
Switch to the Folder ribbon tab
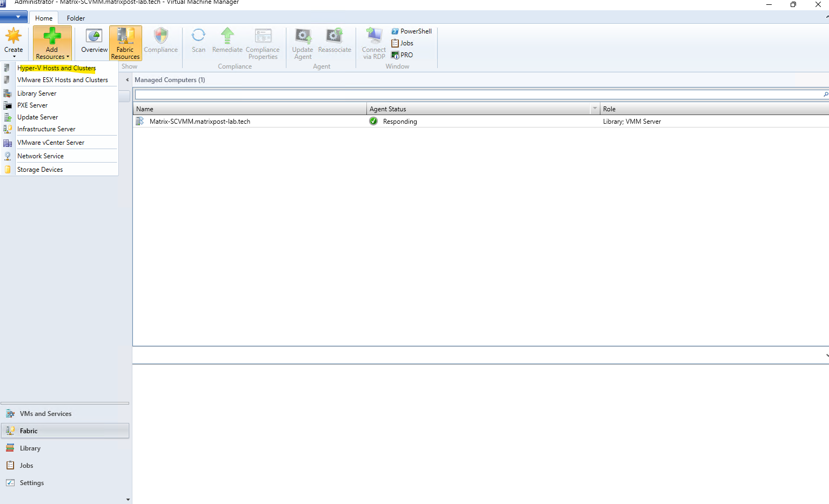pos(76,18)
